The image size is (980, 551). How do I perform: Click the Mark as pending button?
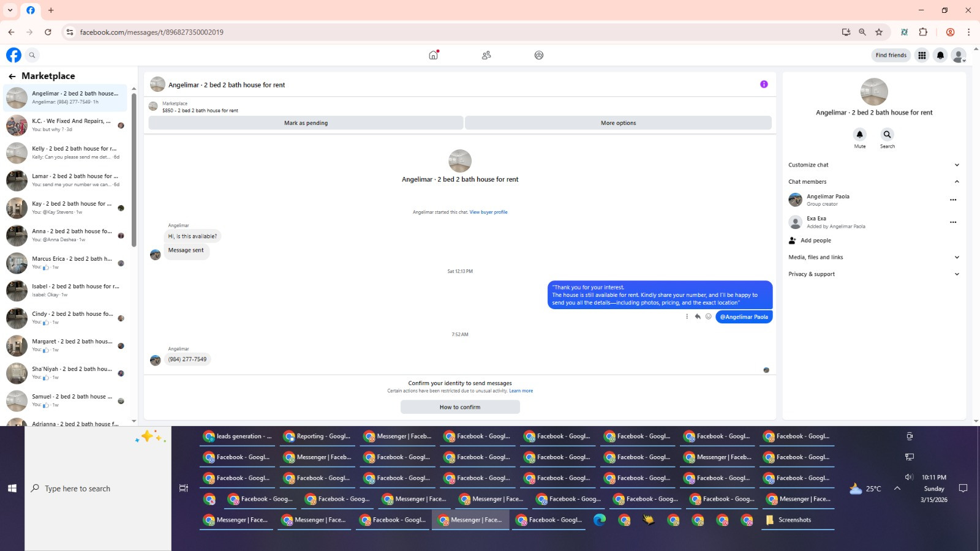coord(306,123)
